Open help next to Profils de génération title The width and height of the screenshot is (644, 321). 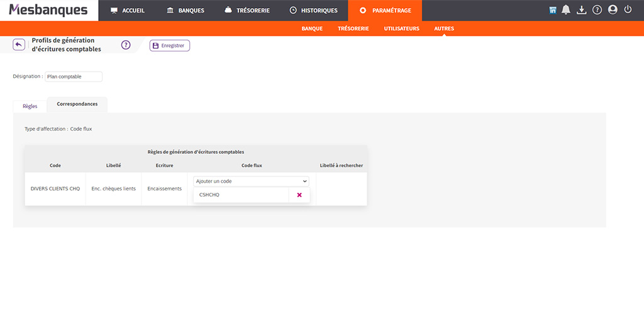(126, 45)
